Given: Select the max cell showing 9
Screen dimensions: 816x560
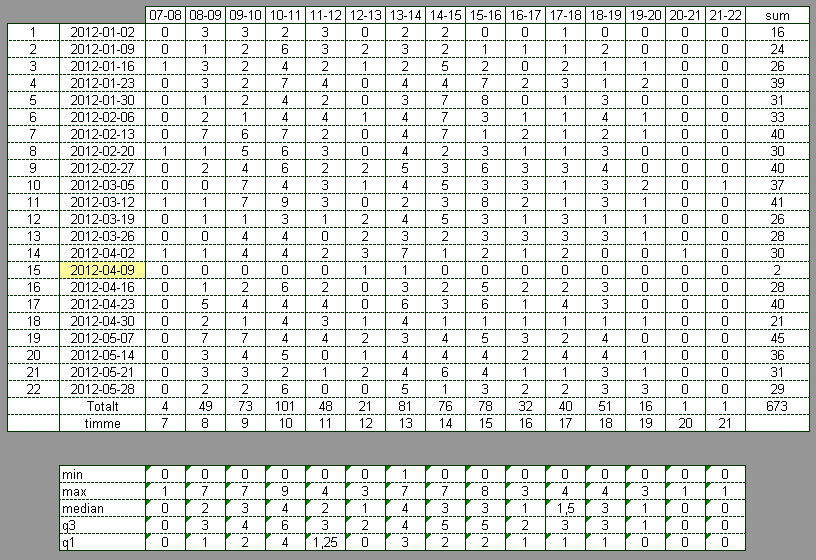Looking at the screenshot, I should click(x=286, y=491).
